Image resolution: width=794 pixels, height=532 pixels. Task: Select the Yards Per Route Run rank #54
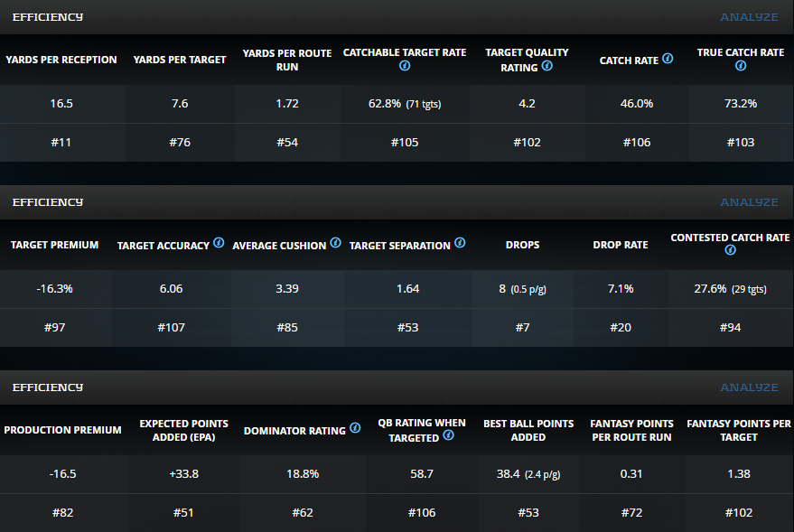click(287, 142)
